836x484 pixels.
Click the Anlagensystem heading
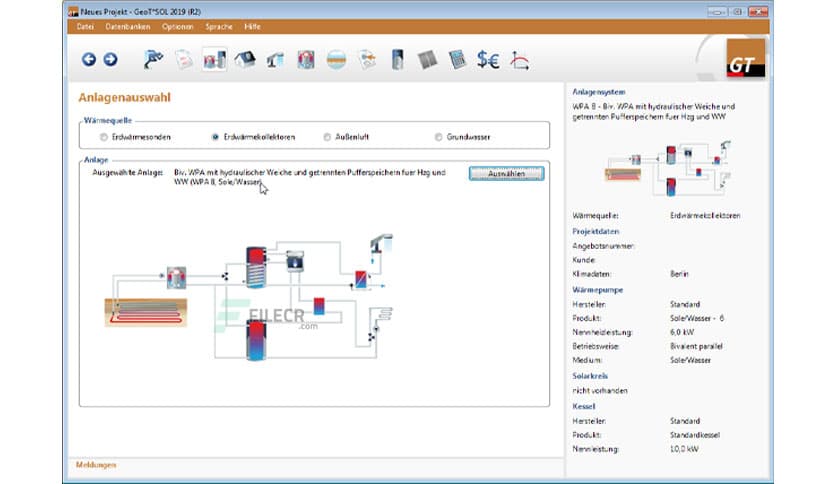point(599,92)
